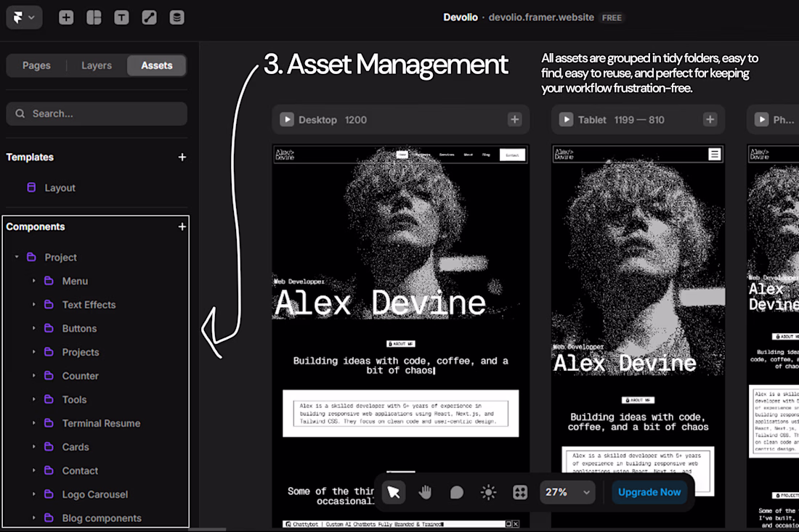Image resolution: width=799 pixels, height=532 pixels.
Task: Expand the Projects folder
Action: 34,352
